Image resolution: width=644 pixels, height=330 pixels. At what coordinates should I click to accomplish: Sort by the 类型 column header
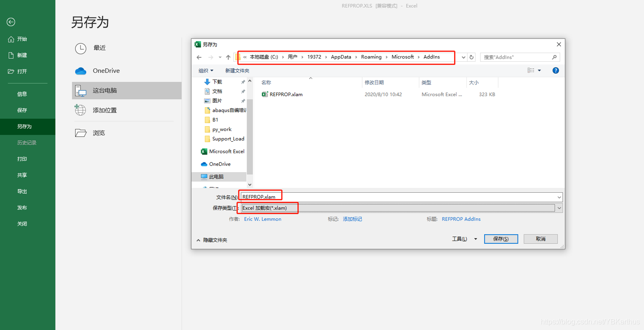426,83
